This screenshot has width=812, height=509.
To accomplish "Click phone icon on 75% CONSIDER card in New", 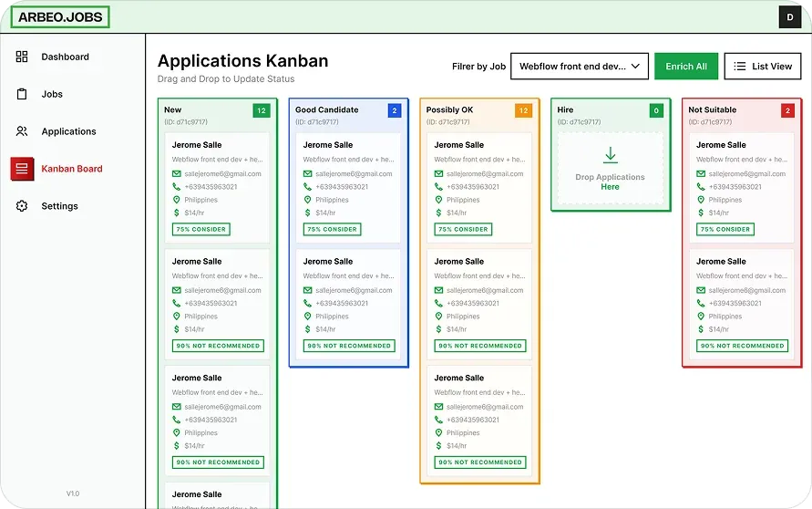I will (177, 187).
